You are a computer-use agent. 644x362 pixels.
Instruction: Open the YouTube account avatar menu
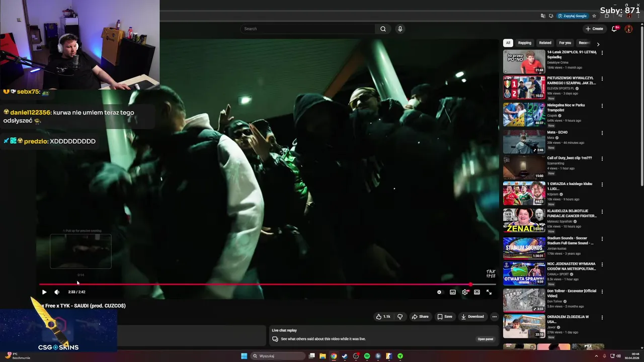[x=628, y=29]
